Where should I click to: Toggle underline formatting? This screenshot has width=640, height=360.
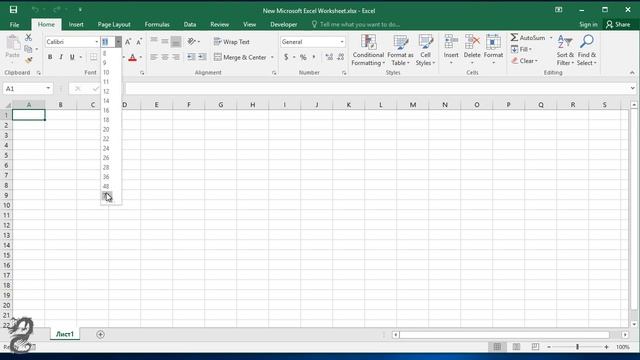pos(72,57)
